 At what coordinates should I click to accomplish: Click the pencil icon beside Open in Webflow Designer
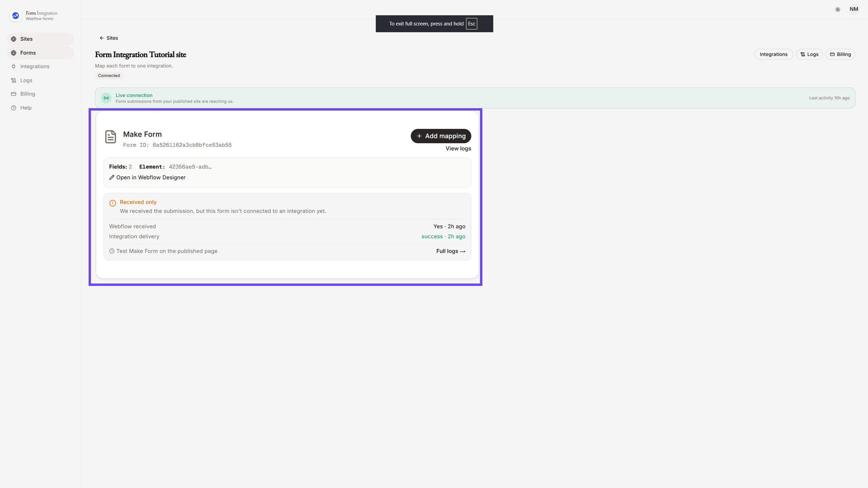(x=112, y=177)
